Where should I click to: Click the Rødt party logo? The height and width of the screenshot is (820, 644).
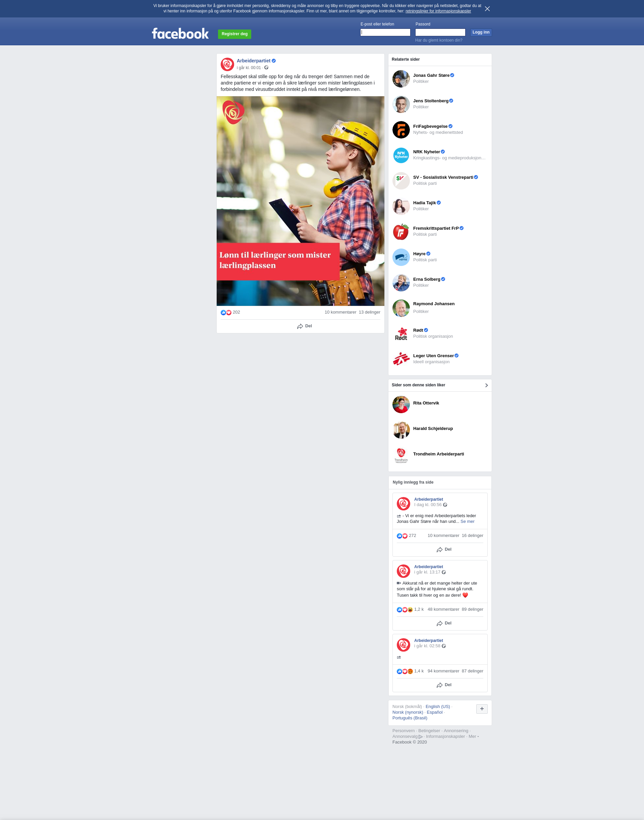point(401,334)
